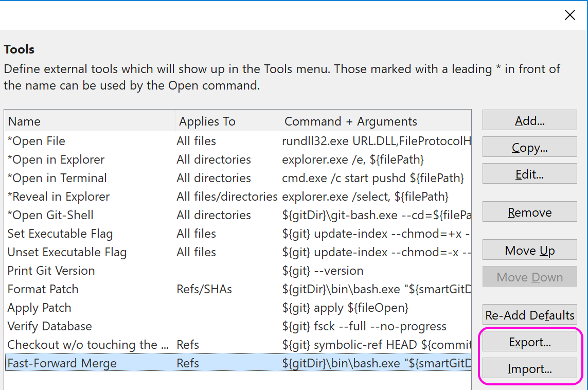Click the Applies To column header
The width and height of the screenshot is (588, 390).
pyautogui.click(x=207, y=121)
